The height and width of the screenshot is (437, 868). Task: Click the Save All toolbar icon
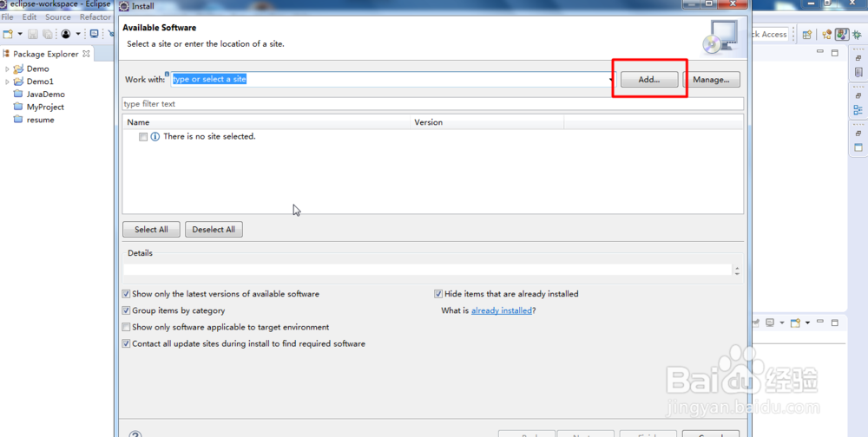point(48,35)
